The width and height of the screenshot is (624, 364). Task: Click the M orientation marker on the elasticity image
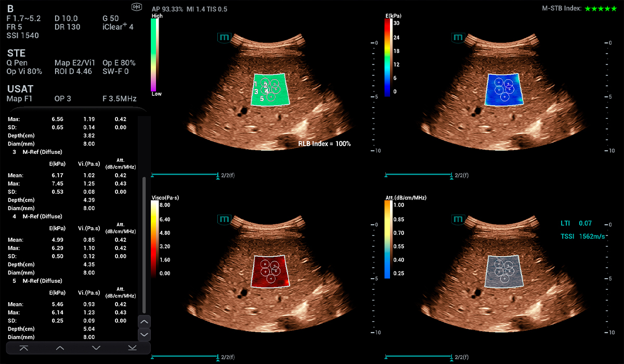click(458, 37)
